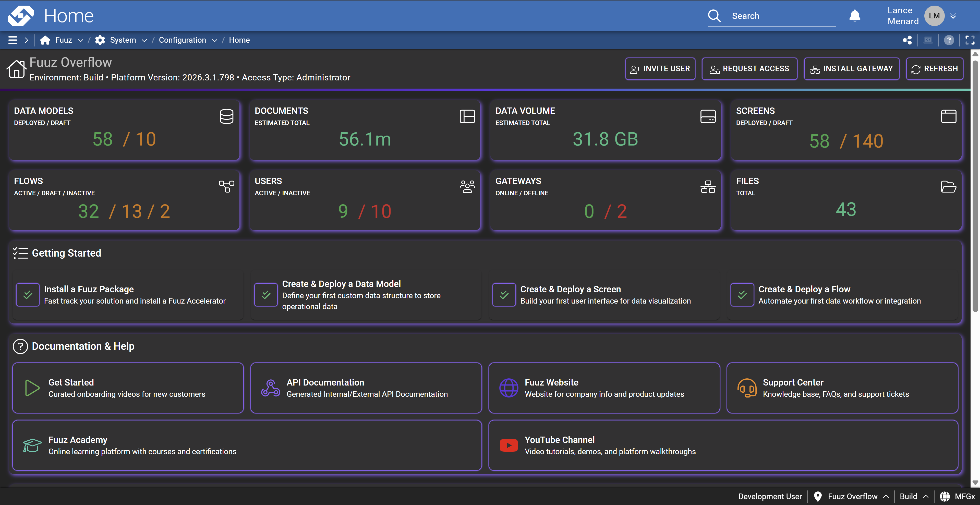Open the Fuuz Website card
Image resolution: width=980 pixels, height=505 pixels.
(x=604, y=388)
